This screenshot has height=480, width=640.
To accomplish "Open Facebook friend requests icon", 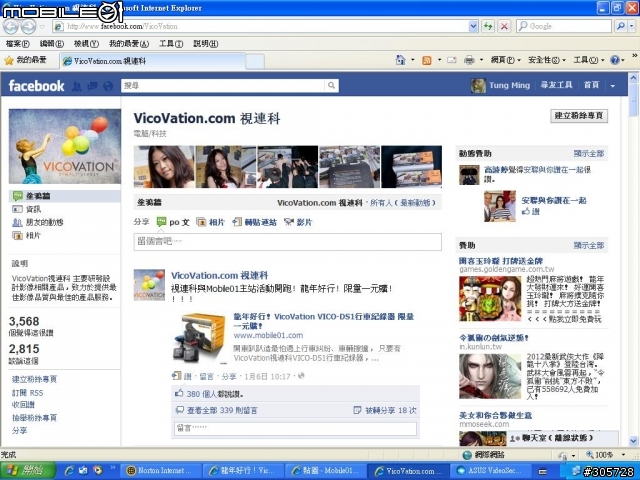I will 76,86.
